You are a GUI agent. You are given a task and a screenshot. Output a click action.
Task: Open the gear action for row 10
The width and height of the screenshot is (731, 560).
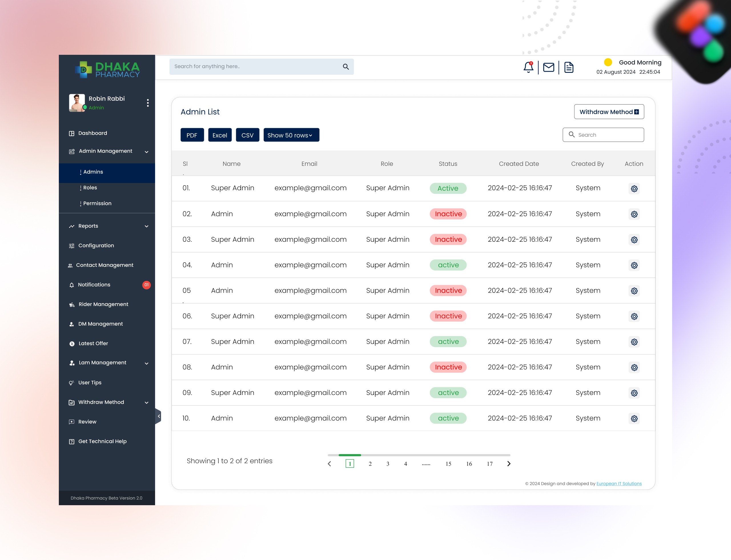point(634,419)
